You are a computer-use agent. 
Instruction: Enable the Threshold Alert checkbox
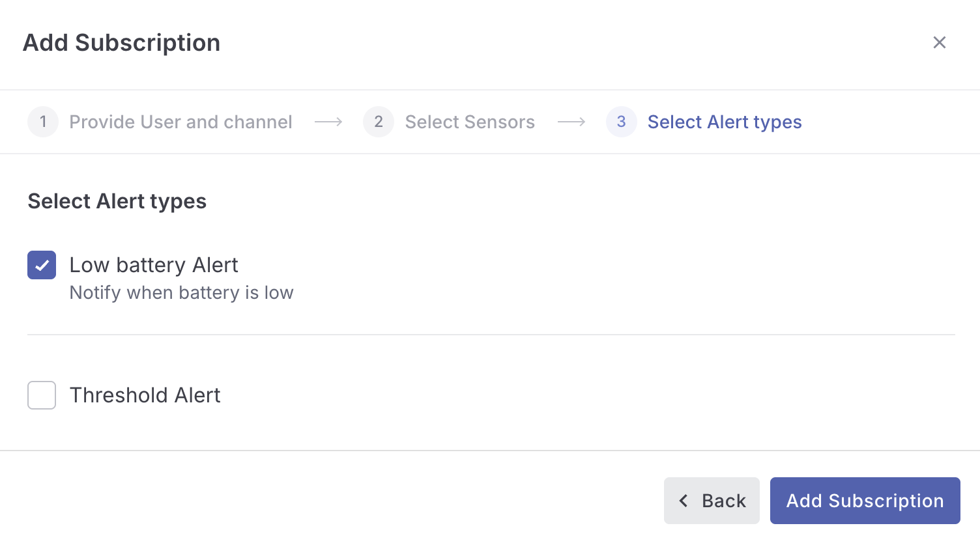click(42, 395)
